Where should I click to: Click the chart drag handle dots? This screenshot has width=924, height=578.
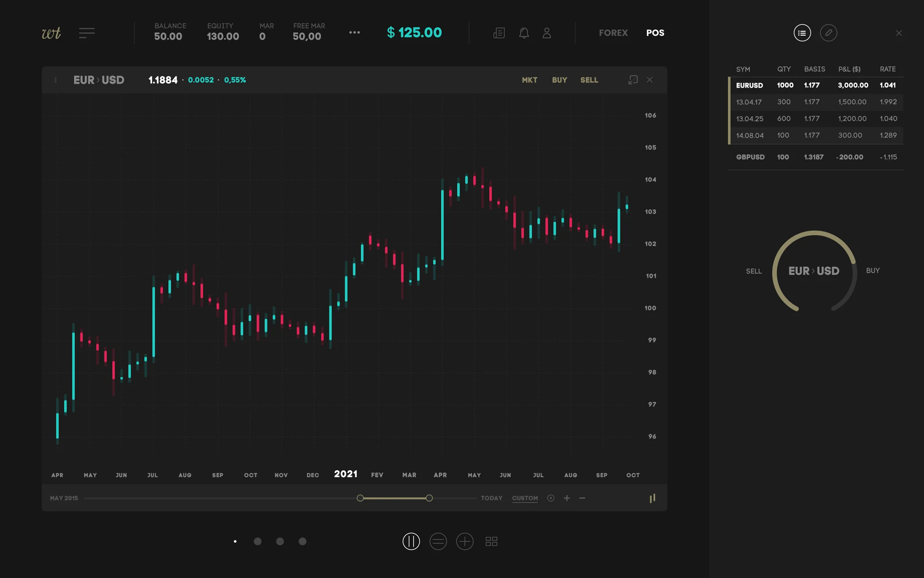pyautogui.click(x=55, y=80)
